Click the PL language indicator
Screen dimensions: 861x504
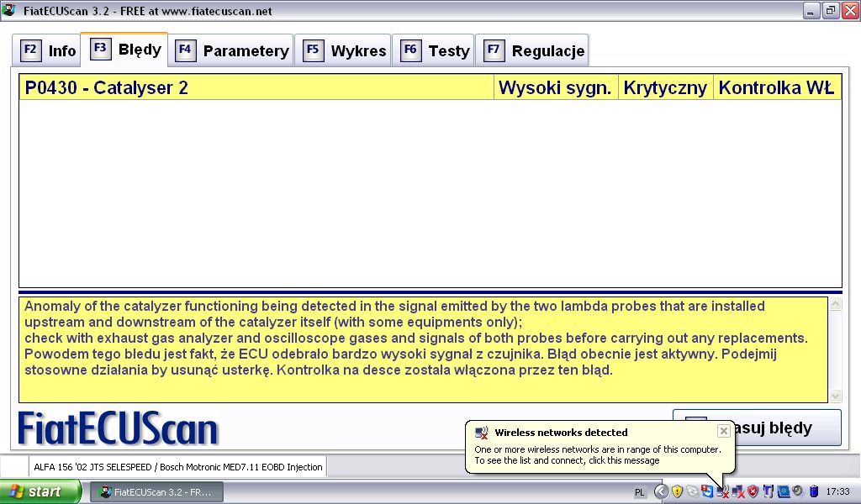[x=639, y=492]
